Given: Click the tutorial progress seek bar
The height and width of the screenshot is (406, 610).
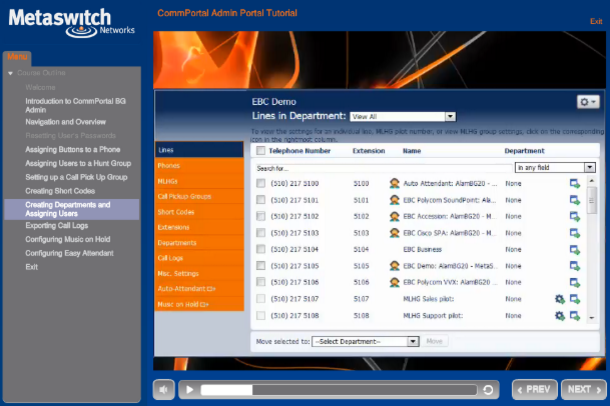Looking at the screenshot, I should [338, 390].
